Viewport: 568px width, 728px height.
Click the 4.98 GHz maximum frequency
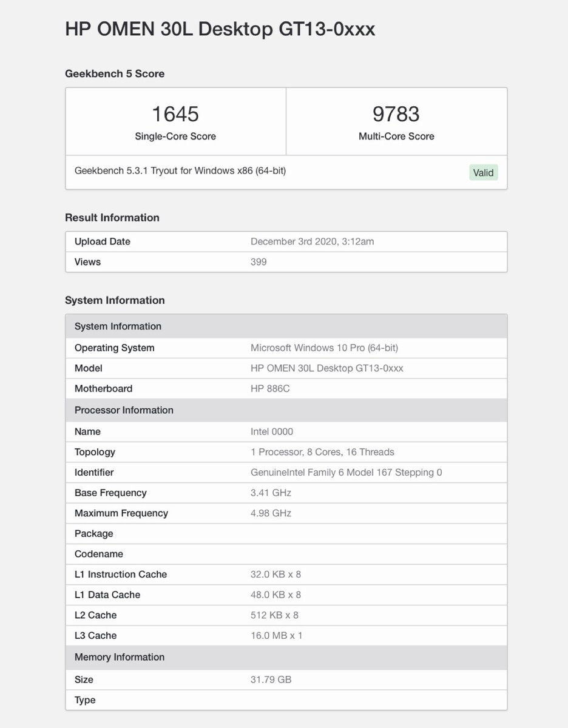[x=271, y=513]
